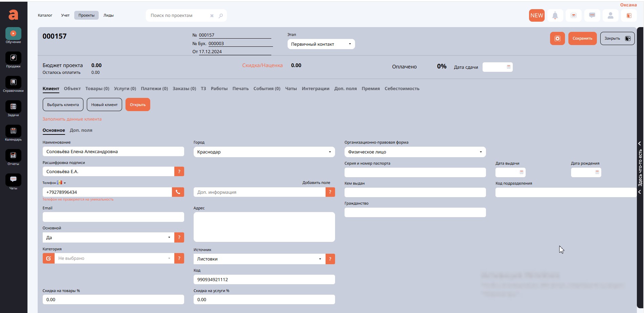Screen dimensions: 644x313
Task: Click the orange settings gear button
Action: [x=557, y=39]
